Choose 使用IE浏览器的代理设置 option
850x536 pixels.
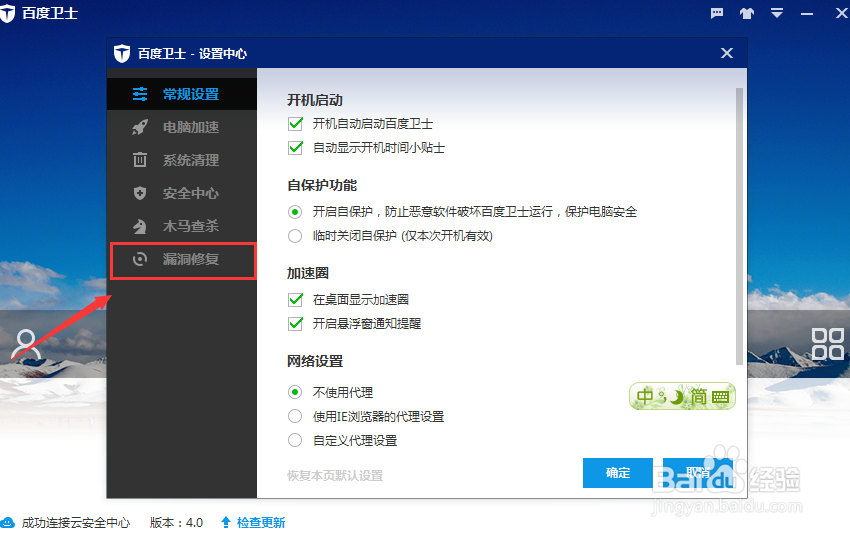tap(295, 416)
